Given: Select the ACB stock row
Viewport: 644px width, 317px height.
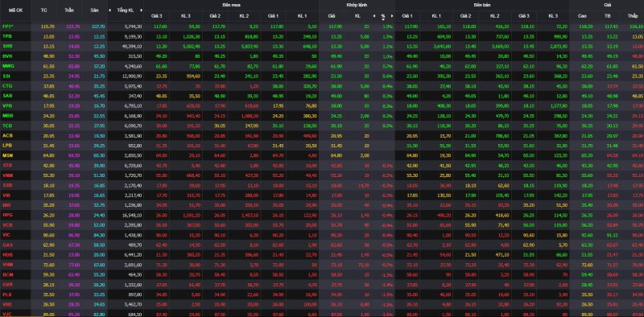Looking at the screenshot, I should [322, 135].
